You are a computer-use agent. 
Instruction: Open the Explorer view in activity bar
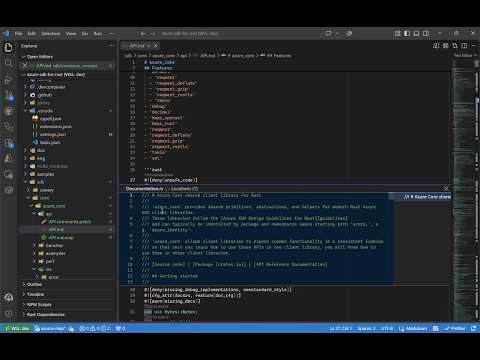[x=9, y=47]
